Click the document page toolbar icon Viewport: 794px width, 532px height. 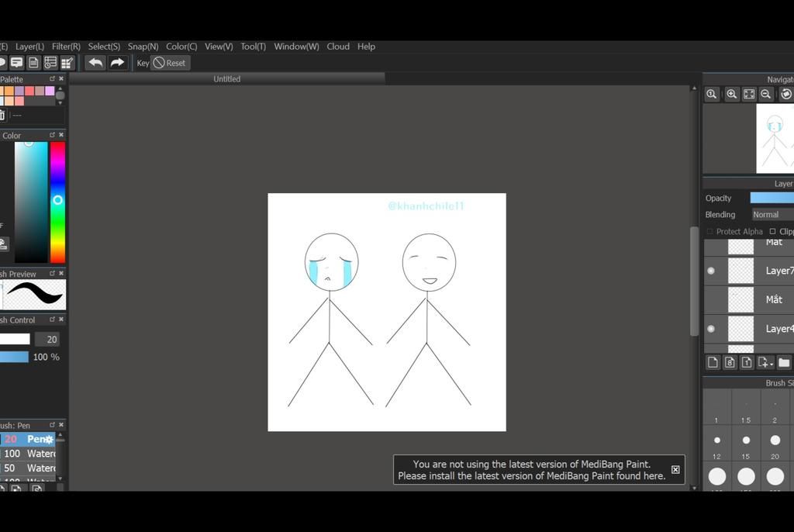pyautogui.click(x=33, y=63)
